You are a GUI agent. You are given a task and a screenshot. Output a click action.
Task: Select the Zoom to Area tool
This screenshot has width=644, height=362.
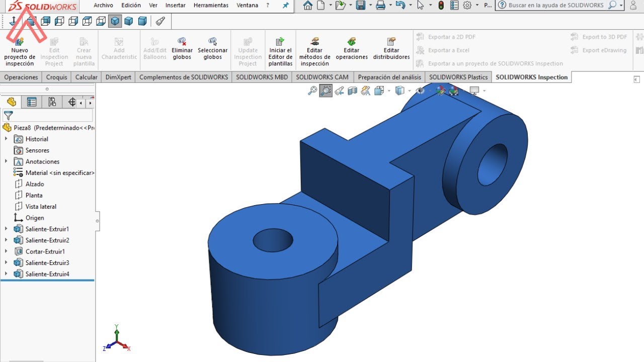pyautogui.click(x=326, y=90)
